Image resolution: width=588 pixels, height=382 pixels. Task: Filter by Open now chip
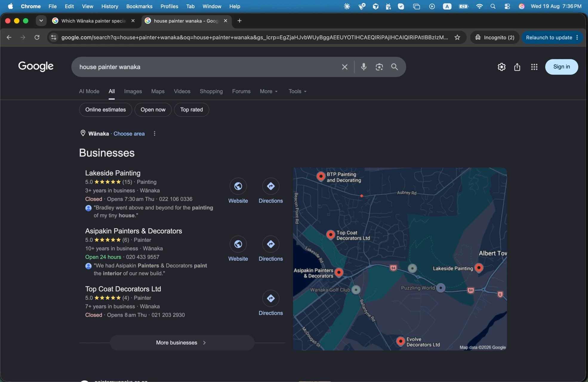click(x=153, y=110)
